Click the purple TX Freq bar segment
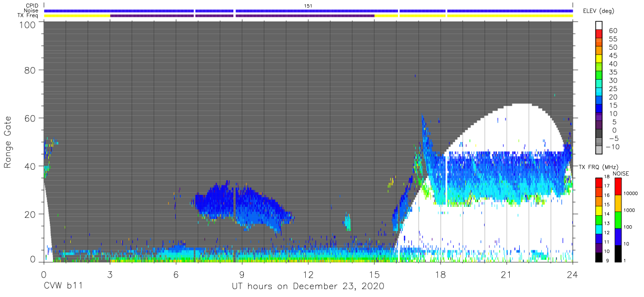The height and width of the screenshot is (297, 644). 242,16
